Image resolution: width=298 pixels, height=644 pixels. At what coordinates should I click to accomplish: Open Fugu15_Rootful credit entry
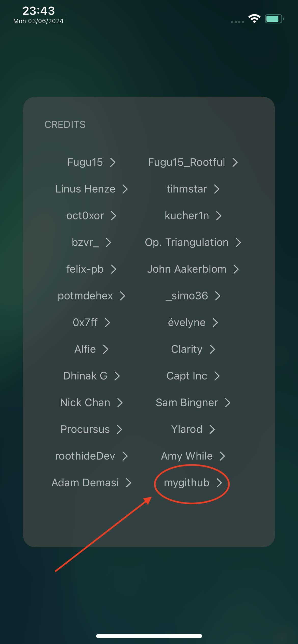pos(193,162)
